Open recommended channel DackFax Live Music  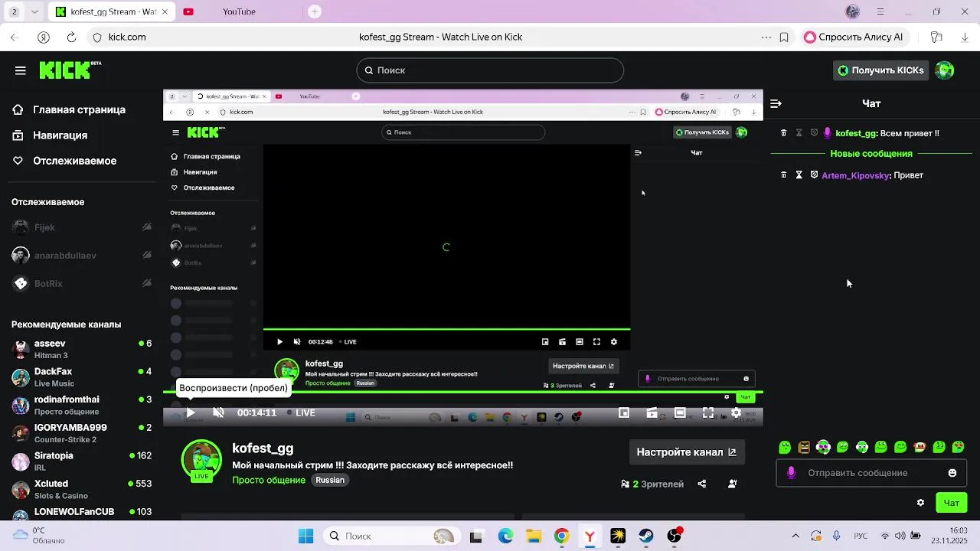pyautogui.click(x=81, y=377)
